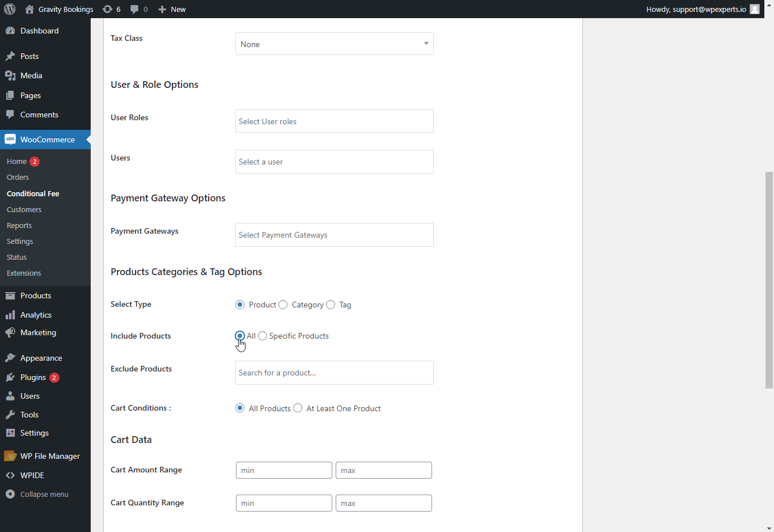This screenshot has height=532, width=774.
Task: Click the Settings sliders icon at sidebar bottom
Action: coord(10,433)
